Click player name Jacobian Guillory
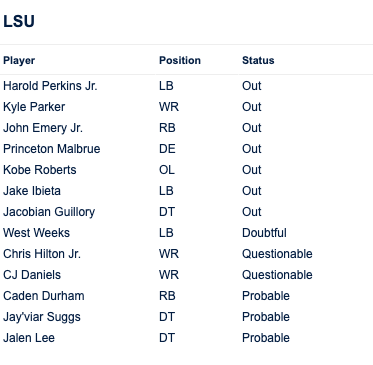This screenshot has height=365, width=373. tap(49, 212)
